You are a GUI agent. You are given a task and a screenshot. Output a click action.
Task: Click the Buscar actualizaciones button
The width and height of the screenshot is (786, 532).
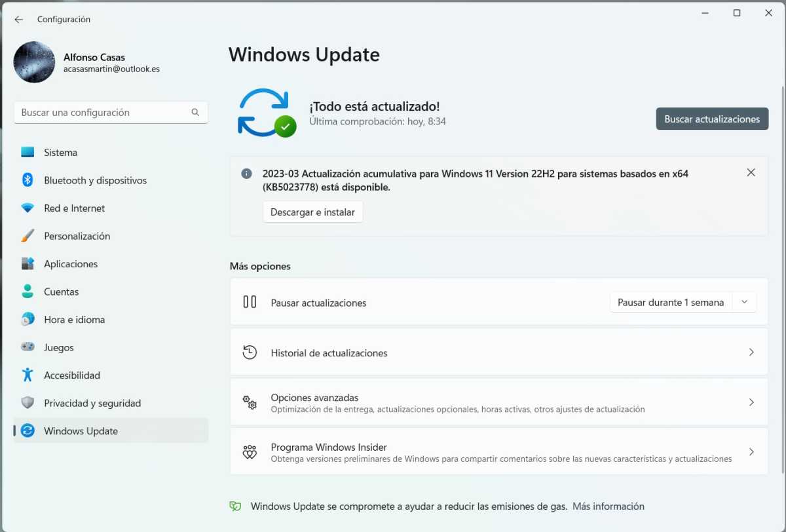(x=712, y=119)
